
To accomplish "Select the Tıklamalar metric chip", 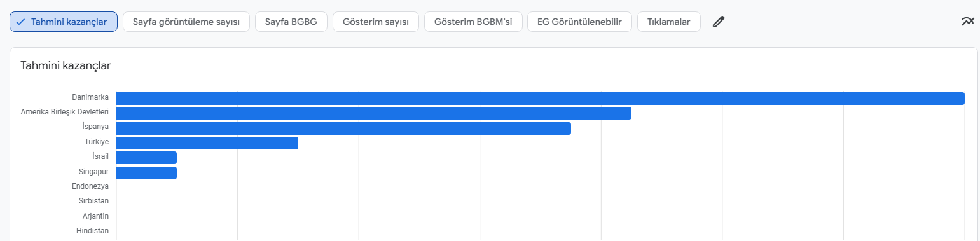I will (668, 22).
